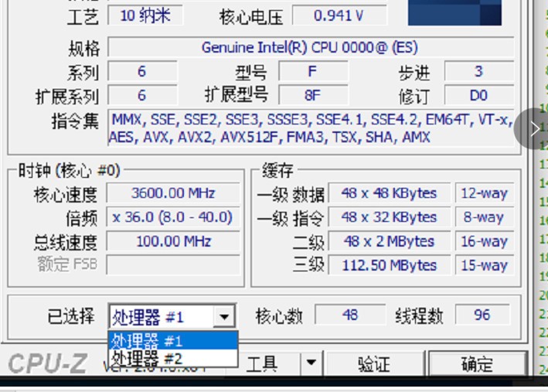This screenshot has width=548, height=392.
Task: Select 处理器 #2 in the dropdown list
Action: point(173,358)
